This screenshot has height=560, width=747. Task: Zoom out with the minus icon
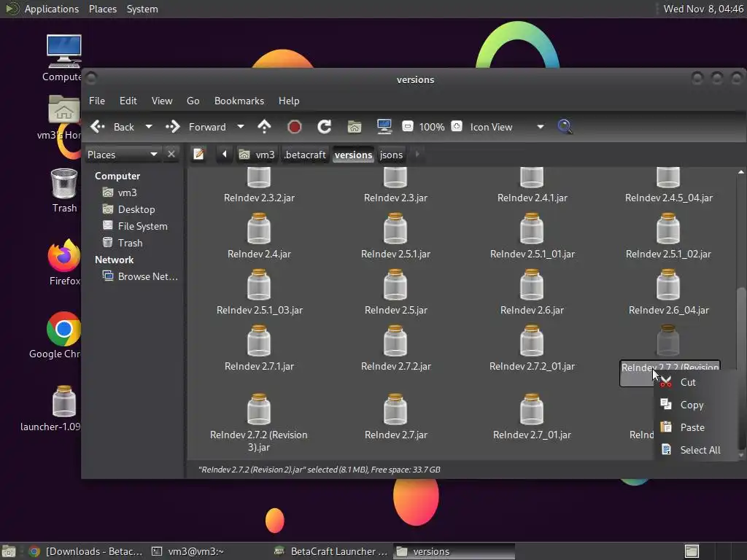(x=408, y=127)
